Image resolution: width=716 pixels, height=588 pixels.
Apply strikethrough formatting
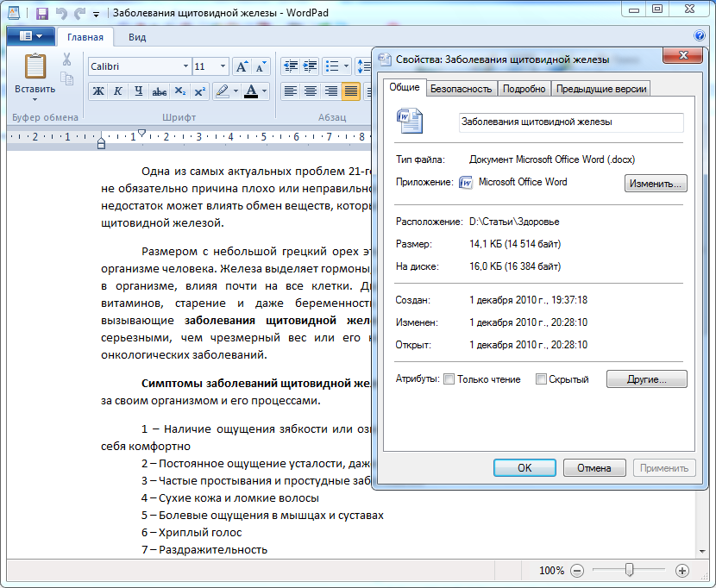pyautogui.click(x=159, y=91)
